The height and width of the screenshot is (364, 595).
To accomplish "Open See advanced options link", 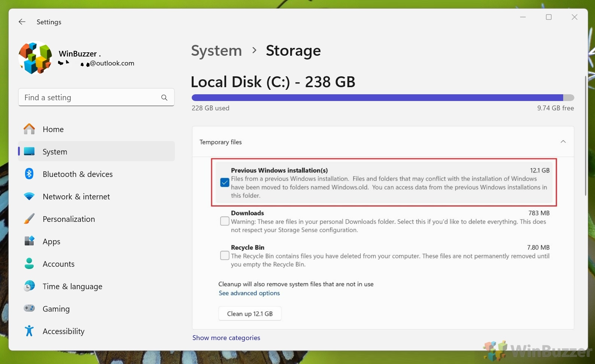I will coord(249,293).
